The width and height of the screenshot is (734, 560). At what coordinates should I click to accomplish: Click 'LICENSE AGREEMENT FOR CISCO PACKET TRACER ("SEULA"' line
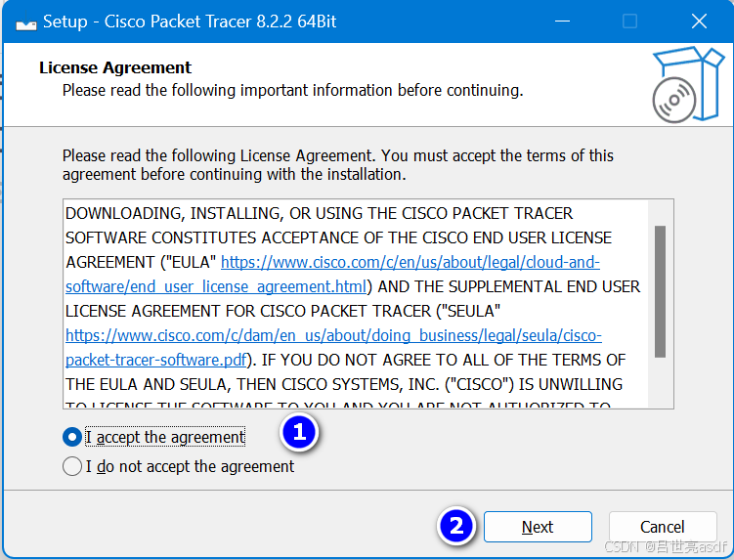click(282, 311)
